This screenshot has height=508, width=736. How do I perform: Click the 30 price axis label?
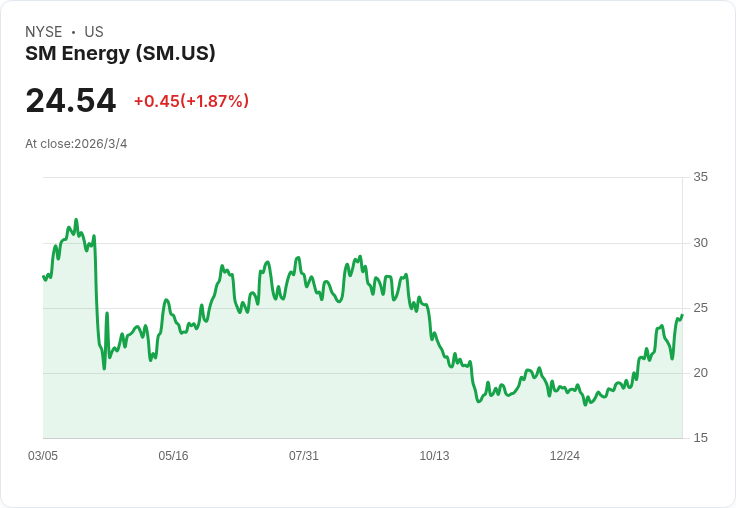pyautogui.click(x=701, y=242)
